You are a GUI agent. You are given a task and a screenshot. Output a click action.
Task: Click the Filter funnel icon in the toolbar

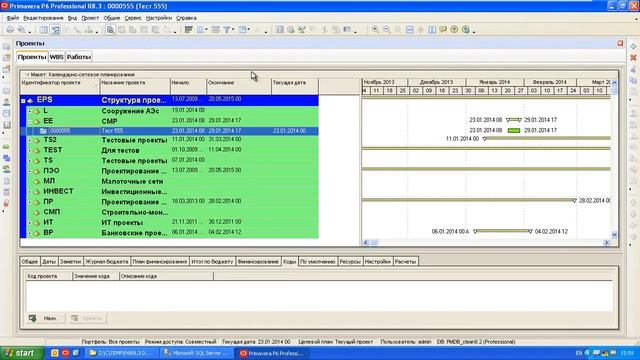coord(226,30)
